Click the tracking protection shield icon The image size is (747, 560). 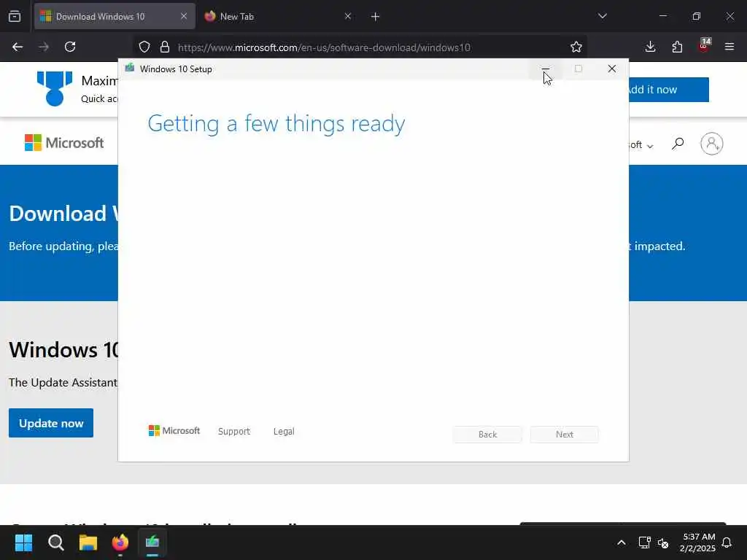[144, 47]
